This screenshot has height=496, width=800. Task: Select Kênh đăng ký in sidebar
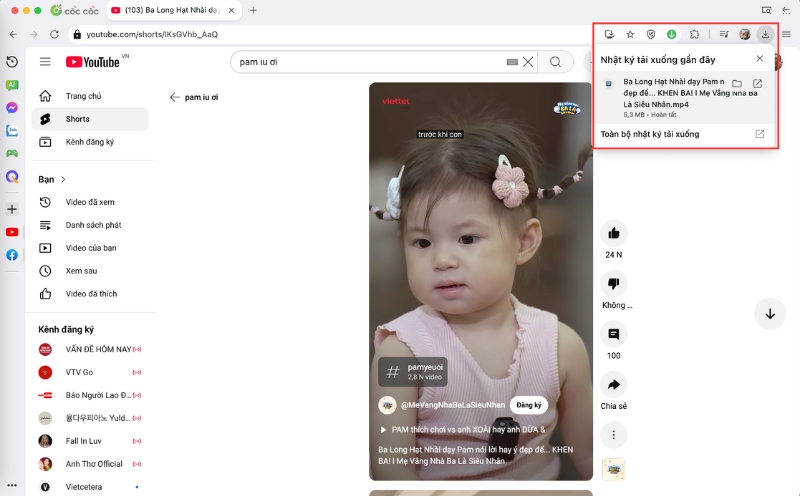click(89, 142)
